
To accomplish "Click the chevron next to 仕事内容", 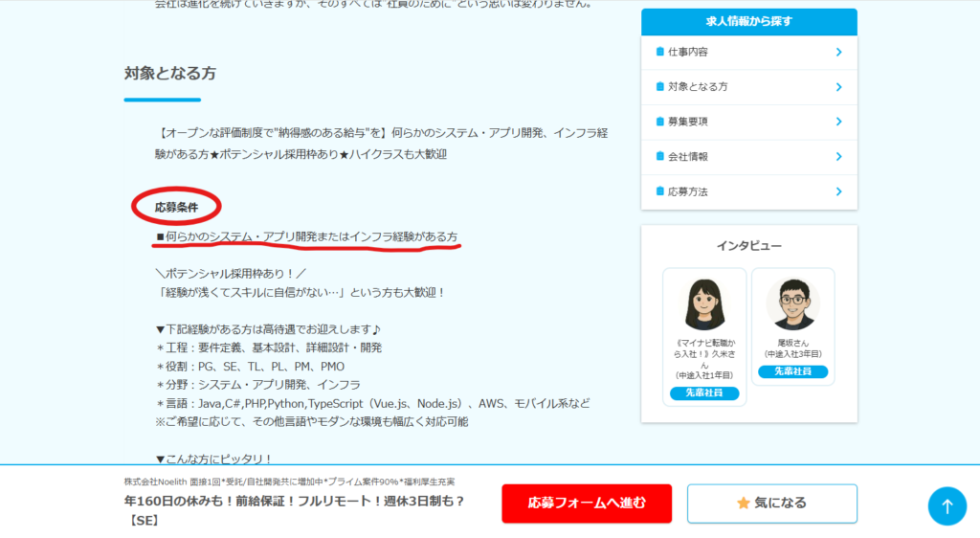I will 838,52.
